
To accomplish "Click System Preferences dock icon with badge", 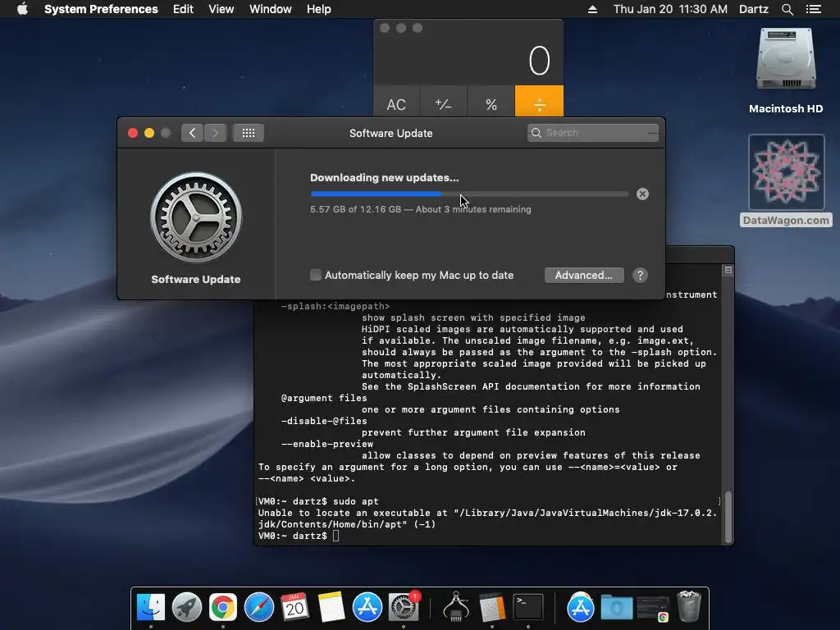I will (404, 608).
